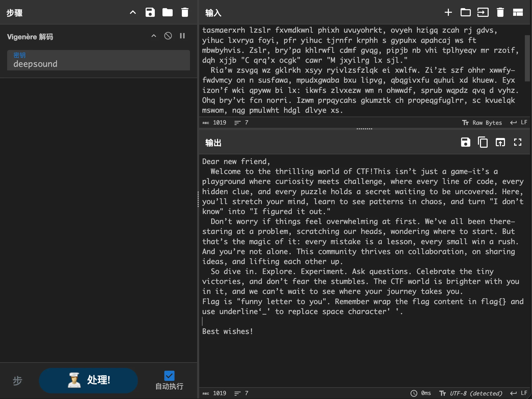Reset the pane layout
This screenshot has width=532, height=399.
point(518,12)
